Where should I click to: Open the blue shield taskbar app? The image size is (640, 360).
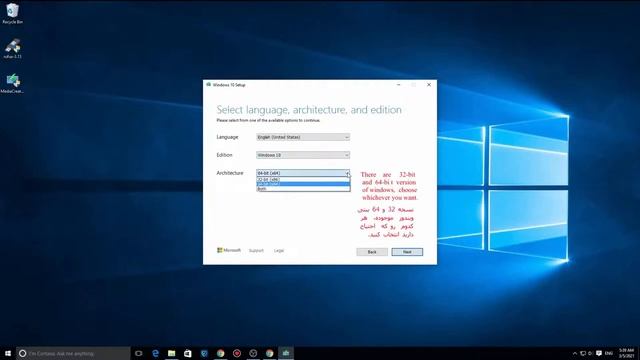[204, 353]
